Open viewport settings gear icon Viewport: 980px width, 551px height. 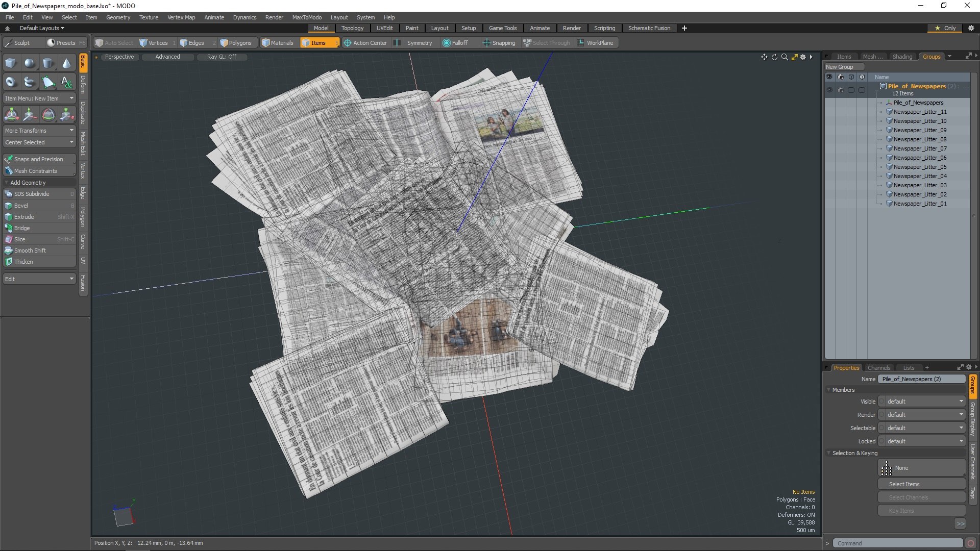pyautogui.click(x=803, y=57)
